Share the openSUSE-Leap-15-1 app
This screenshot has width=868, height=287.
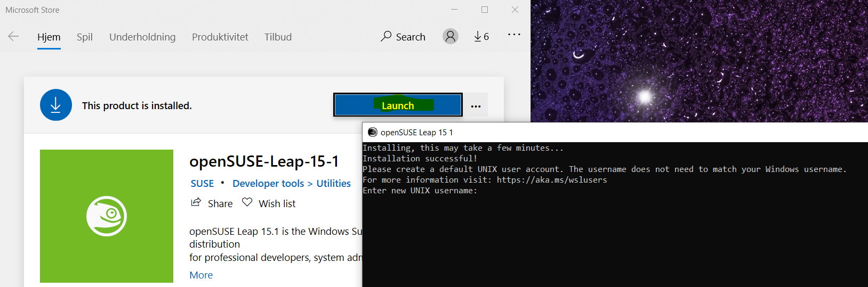(212, 203)
